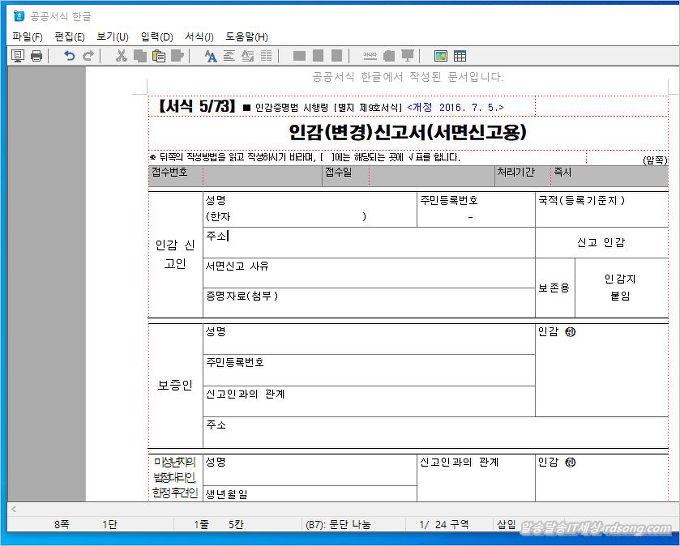Viewport: 680px width, 546px height.
Task: Click the printer icon to print
Action: pyautogui.click(x=37, y=56)
